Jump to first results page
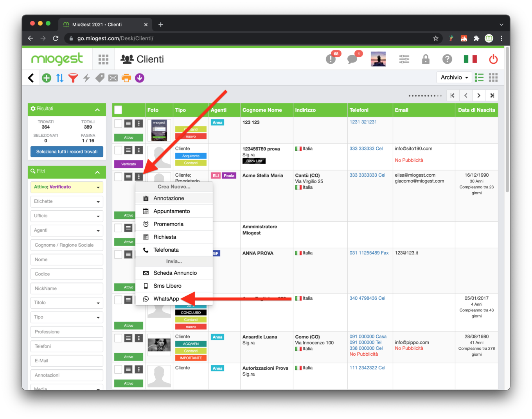The image size is (532, 419). 453,95
